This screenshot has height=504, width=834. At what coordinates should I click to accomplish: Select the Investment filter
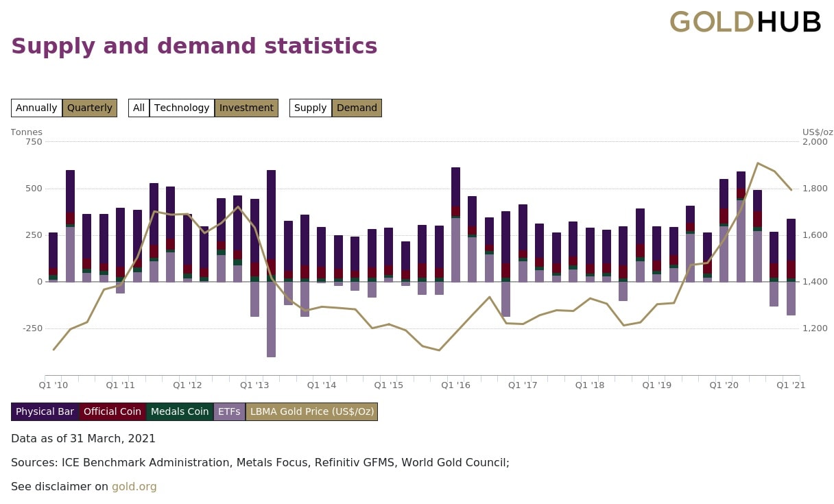(x=246, y=108)
